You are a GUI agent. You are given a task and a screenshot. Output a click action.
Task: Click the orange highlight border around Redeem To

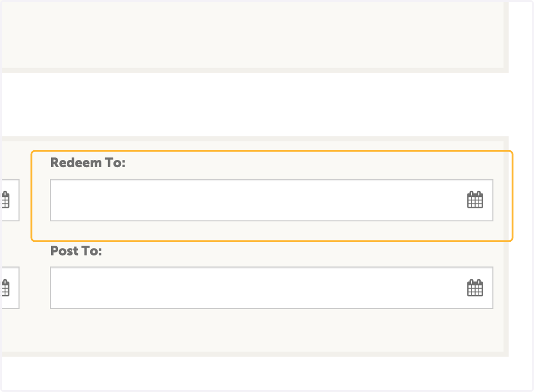coord(271,151)
